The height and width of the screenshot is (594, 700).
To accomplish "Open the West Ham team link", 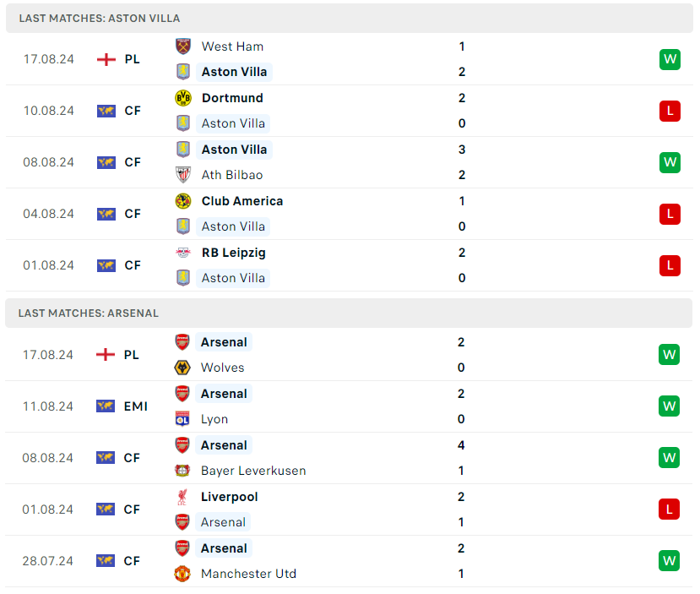I will tap(232, 46).
